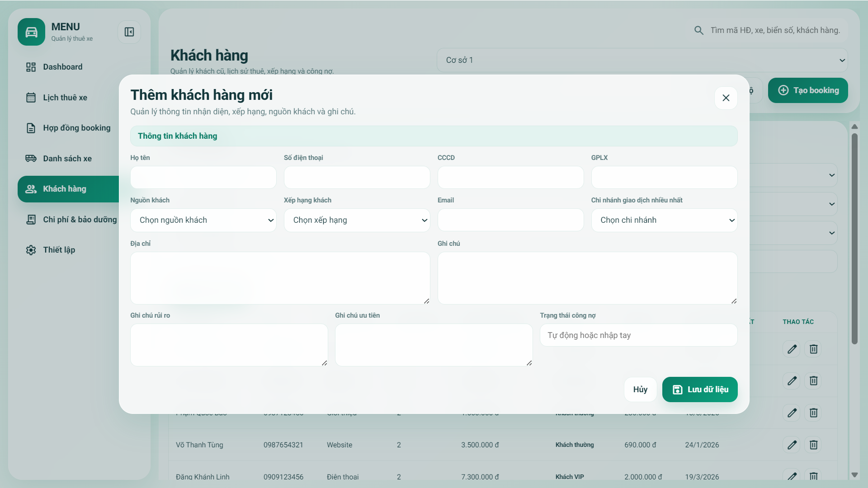The width and height of the screenshot is (868, 488).
Task: Expand the Chọn xếp hạng dropdown
Action: tap(357, 220)
